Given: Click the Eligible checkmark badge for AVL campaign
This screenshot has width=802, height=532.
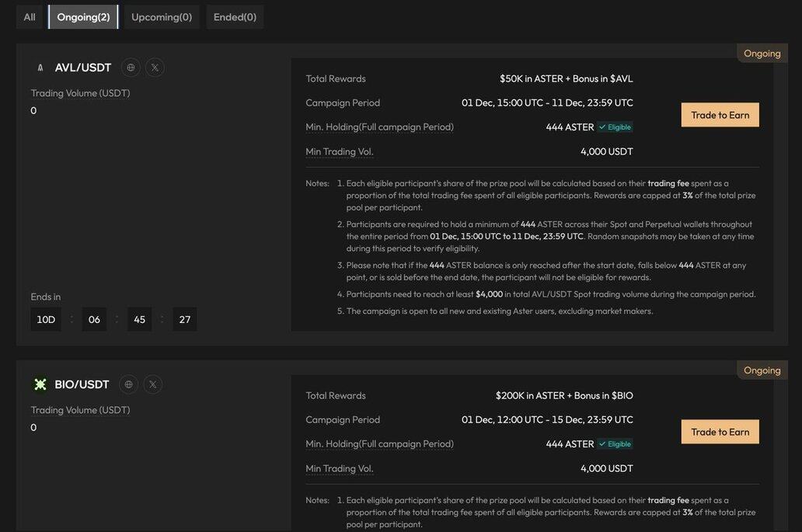Looking at the screenshot, I should pyautogui.click(x=615, y=127).
